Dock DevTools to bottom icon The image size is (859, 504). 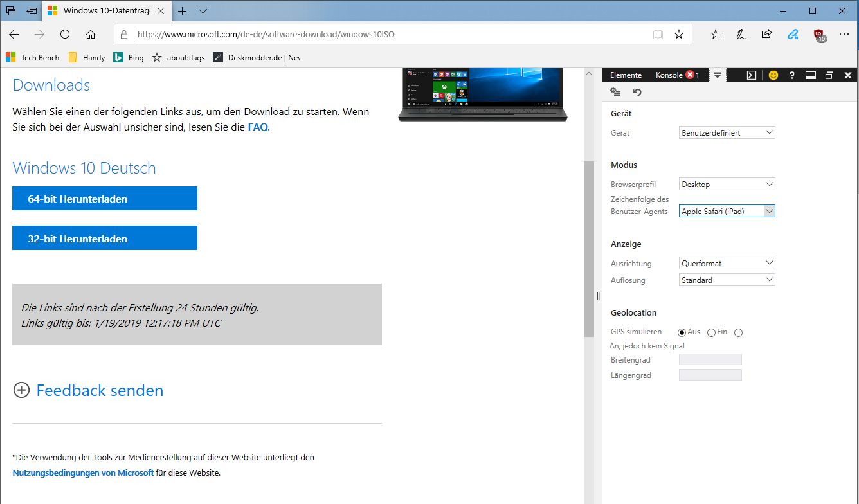[x=811, y=75]
